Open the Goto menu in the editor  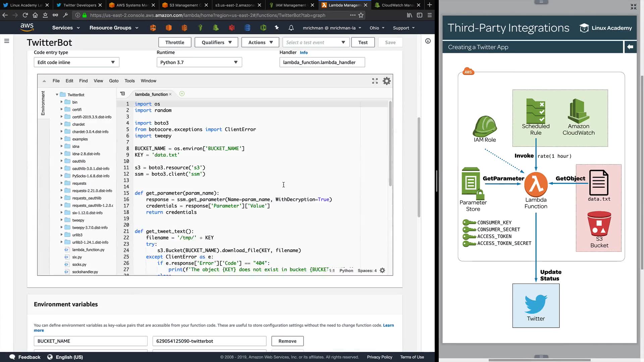click(114, 81)
